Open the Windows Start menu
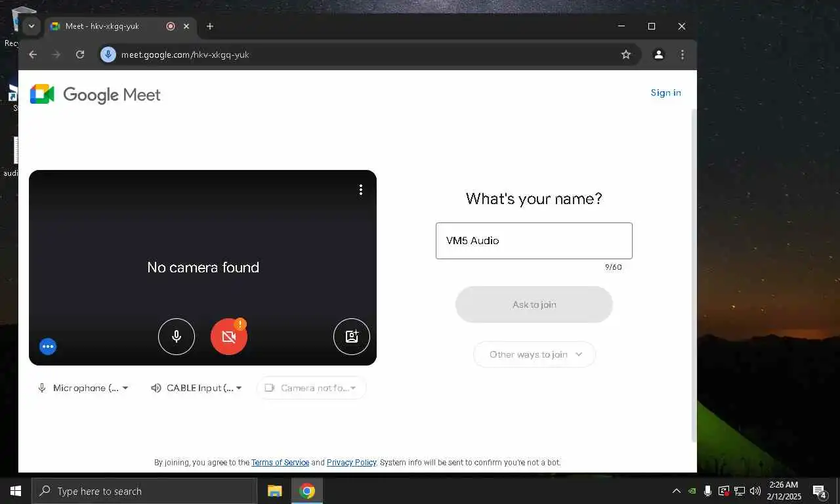Viewport: 840px width, 504px height. [16, 491]
